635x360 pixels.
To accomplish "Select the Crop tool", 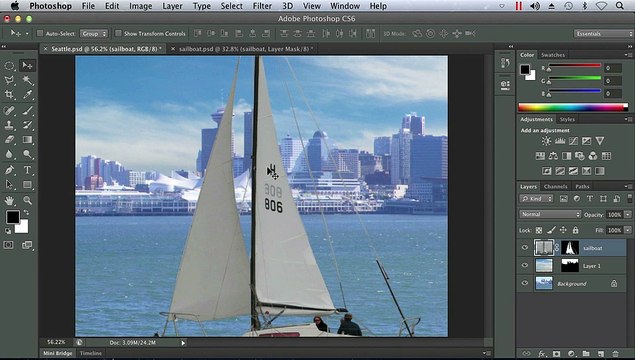I will pos(9,95).
